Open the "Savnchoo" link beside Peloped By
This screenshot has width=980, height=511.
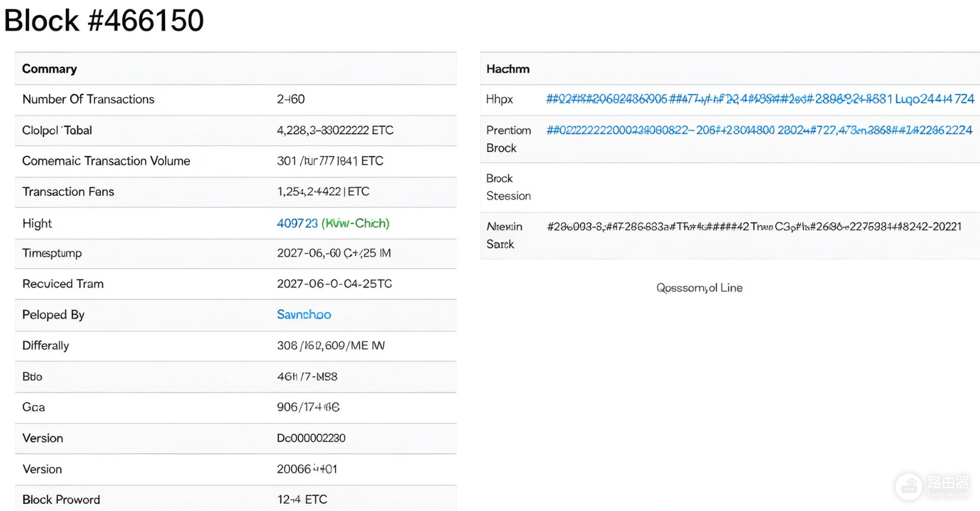pos(304,315)
